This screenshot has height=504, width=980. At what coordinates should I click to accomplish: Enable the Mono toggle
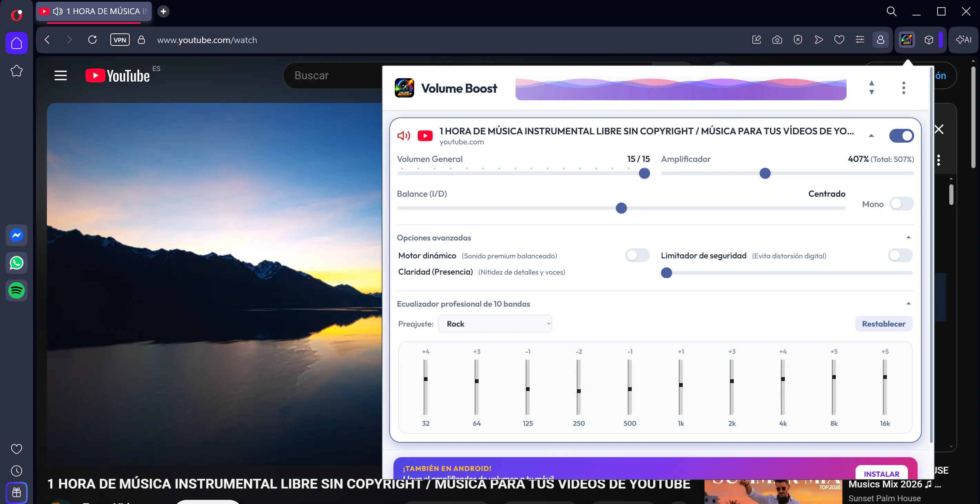tap(902, 204)
